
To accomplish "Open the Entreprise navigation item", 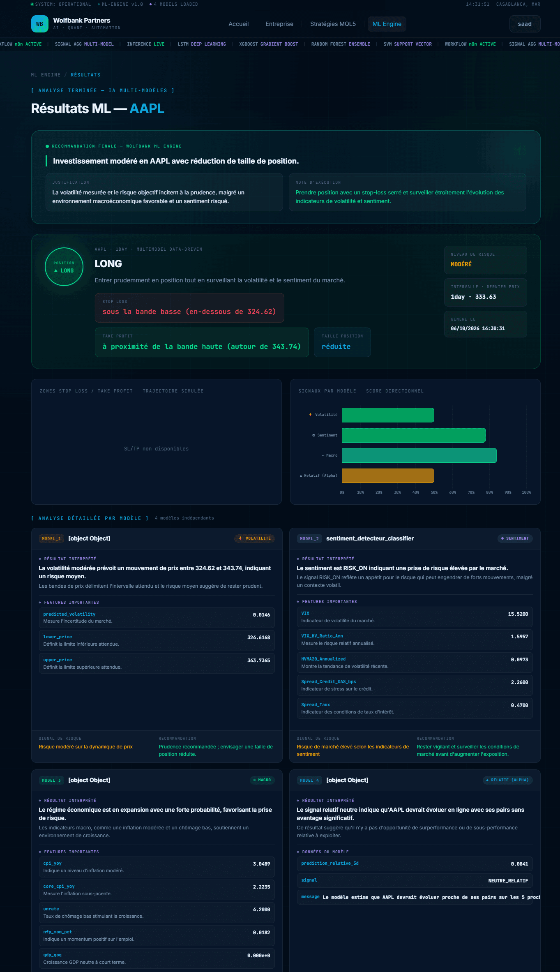I will 279,24.
